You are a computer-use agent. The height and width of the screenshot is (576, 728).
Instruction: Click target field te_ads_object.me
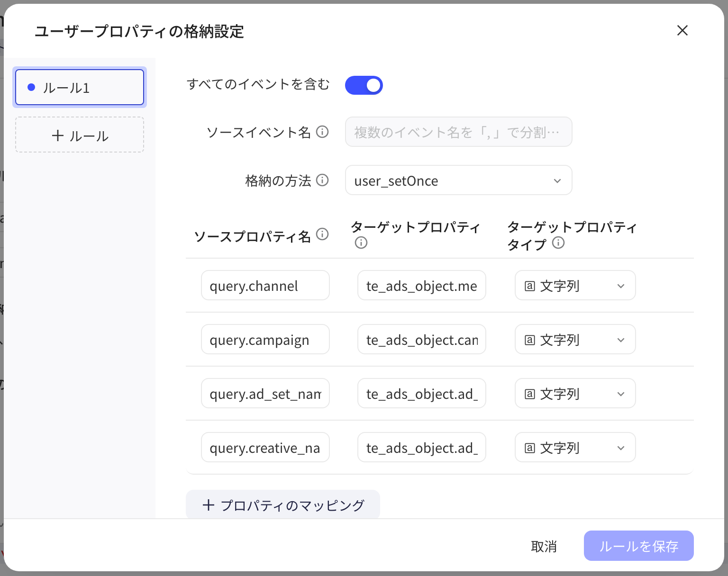coord(422,285)
